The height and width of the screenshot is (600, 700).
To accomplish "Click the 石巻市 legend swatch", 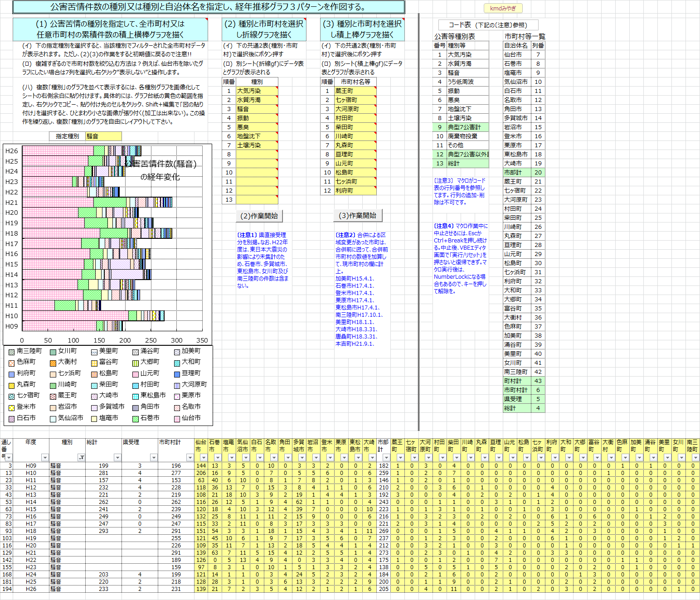I will point(135,419).
